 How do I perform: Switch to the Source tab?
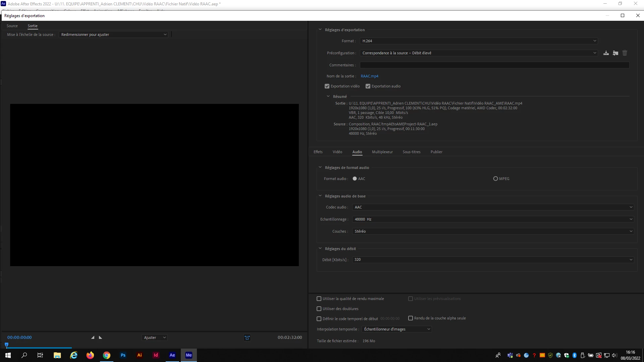(x=12, y=26)
